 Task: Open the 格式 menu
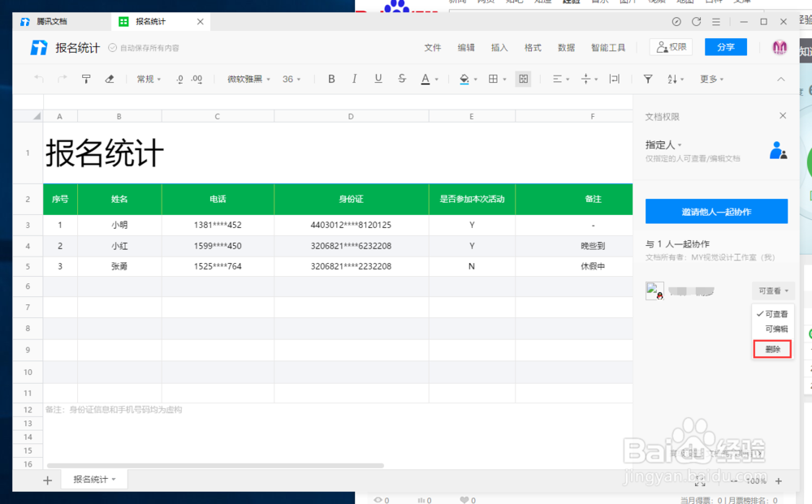(x=533, y=48)
